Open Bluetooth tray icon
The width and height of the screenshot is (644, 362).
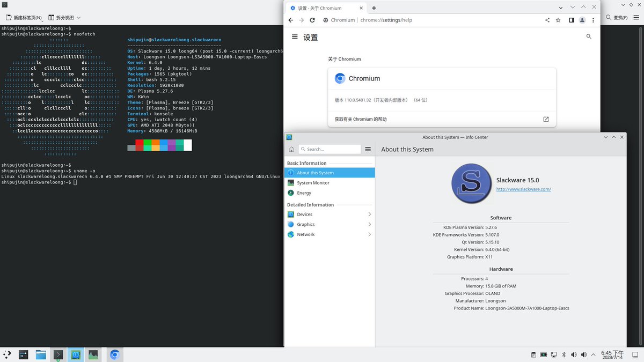pos(564,354)
